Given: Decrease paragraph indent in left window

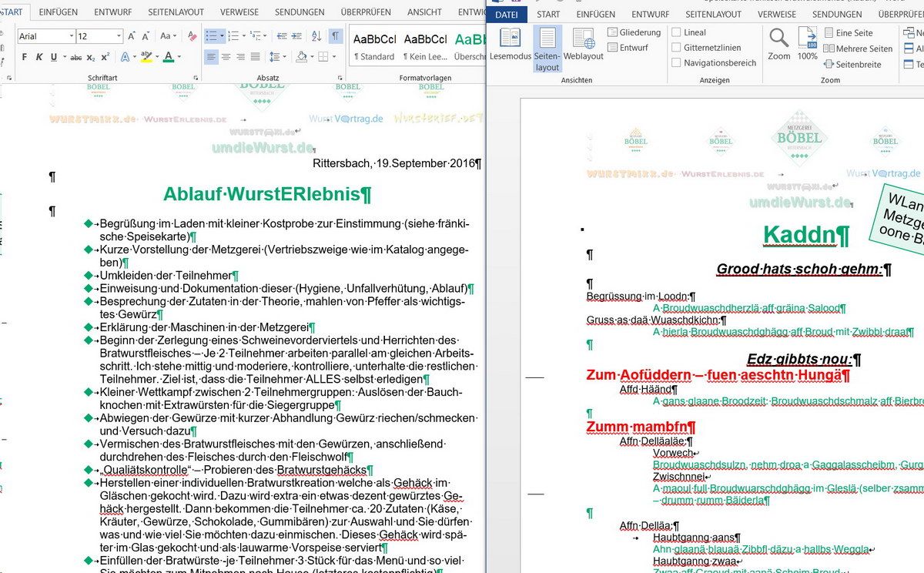Looking at the screenshot, I should click(282, 36).
